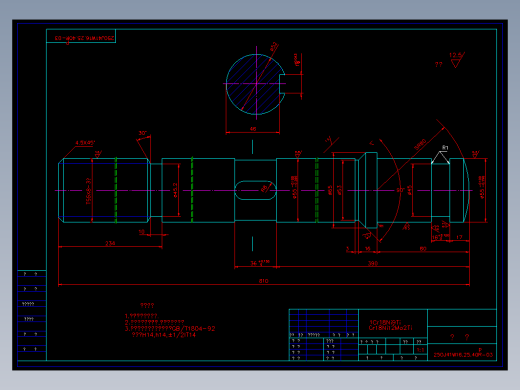Screen dimensions: 520x390
Task: Select the ø63 collar diameter dimension
Action: 330,190
